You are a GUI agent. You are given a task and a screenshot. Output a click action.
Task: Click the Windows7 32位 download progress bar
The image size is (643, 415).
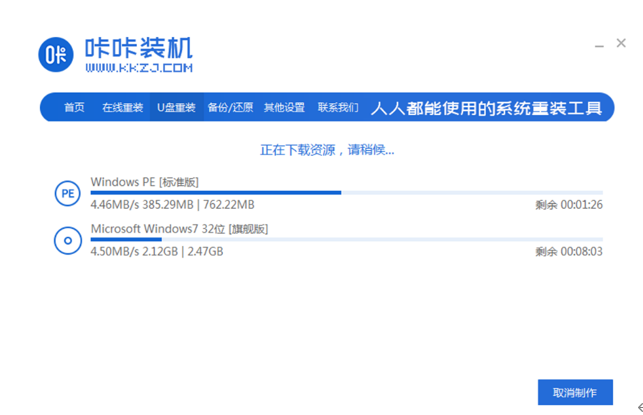pyautogui.click(x=347, y=239)
